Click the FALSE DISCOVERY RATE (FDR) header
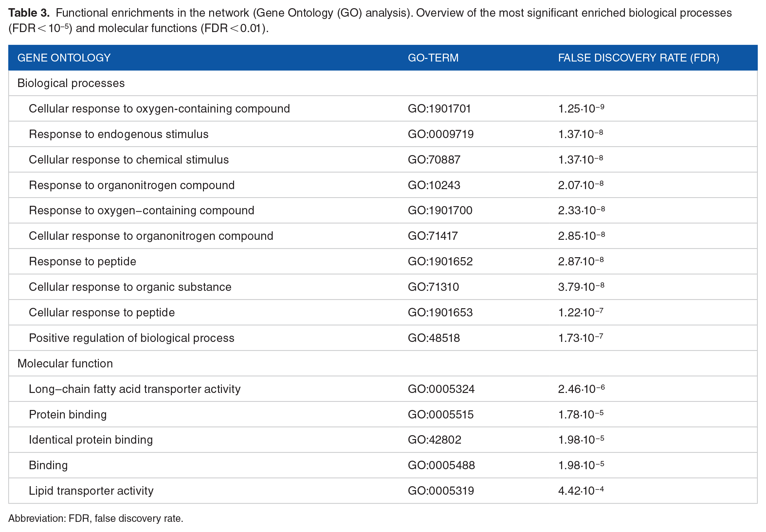 pos(638,58)
